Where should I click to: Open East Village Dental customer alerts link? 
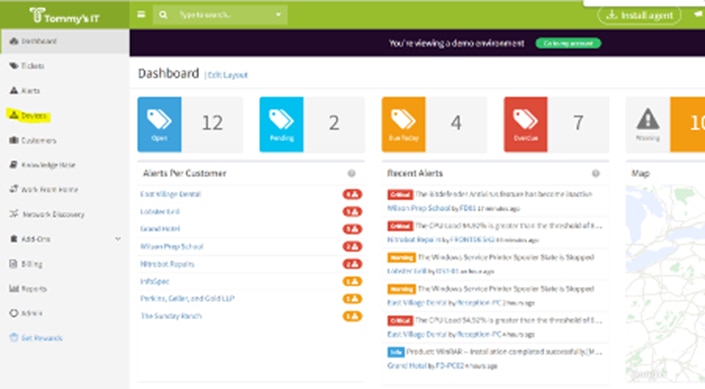pos(170,194)
